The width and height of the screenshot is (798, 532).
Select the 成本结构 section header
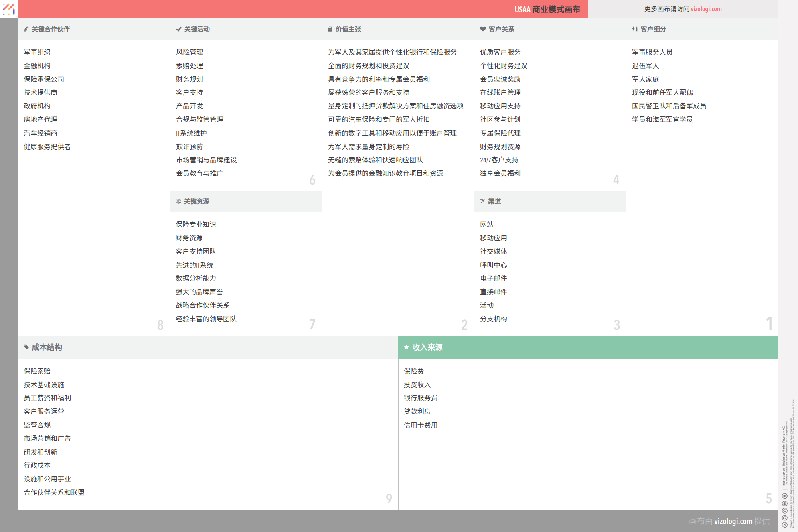point(207,347)
